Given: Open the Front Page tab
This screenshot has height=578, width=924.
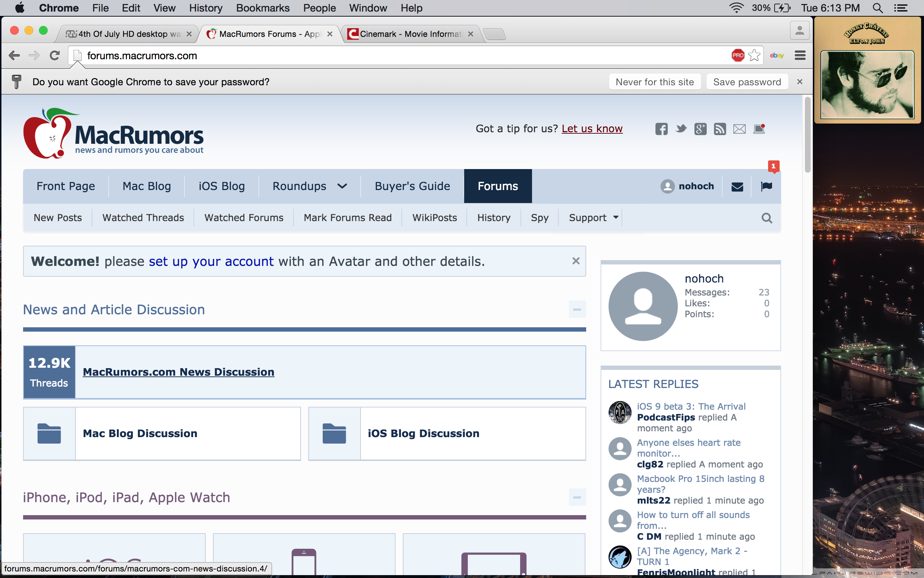Looking at the screenshot, I should 66,186.
